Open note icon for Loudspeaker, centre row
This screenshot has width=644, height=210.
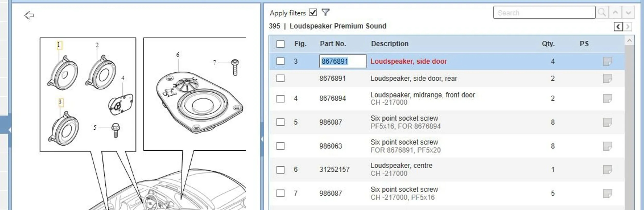pos(607,170)
